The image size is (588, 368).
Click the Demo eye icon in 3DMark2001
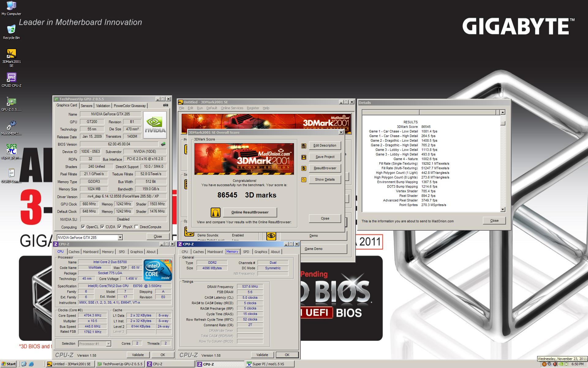pyautogui.click(x=271, y=236)
